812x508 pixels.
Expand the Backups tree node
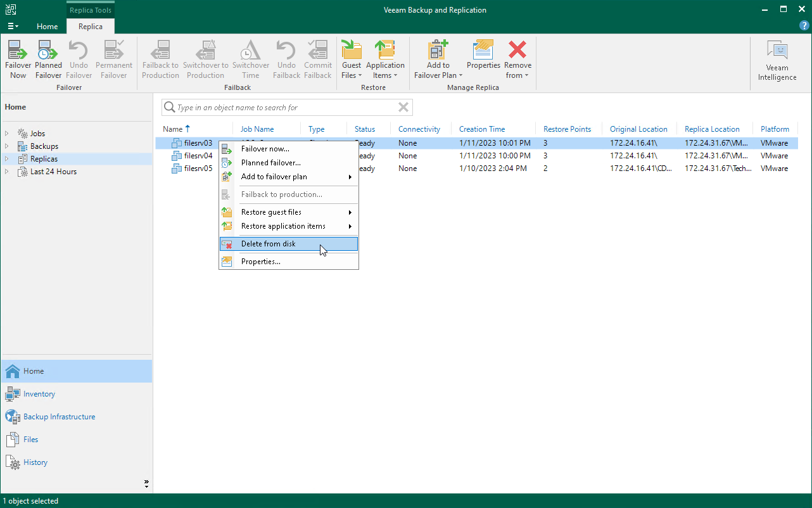click(7, 146)
